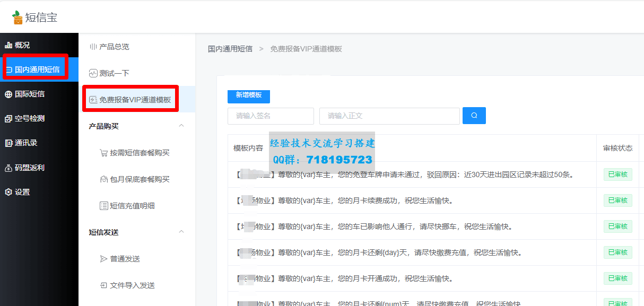
Task: Click the 短信宝 logo icon
Action: click(18, 18)
